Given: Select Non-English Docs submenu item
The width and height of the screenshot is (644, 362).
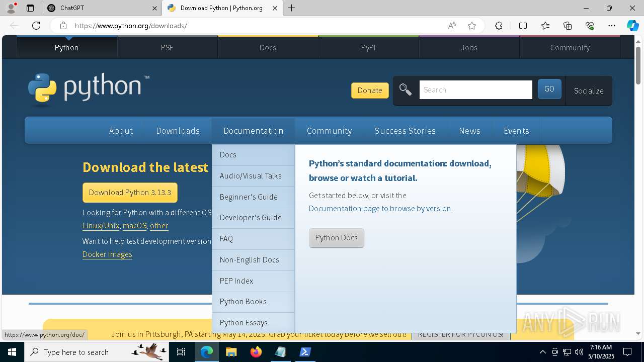Looking at the screenshot, I should point(253,260).
